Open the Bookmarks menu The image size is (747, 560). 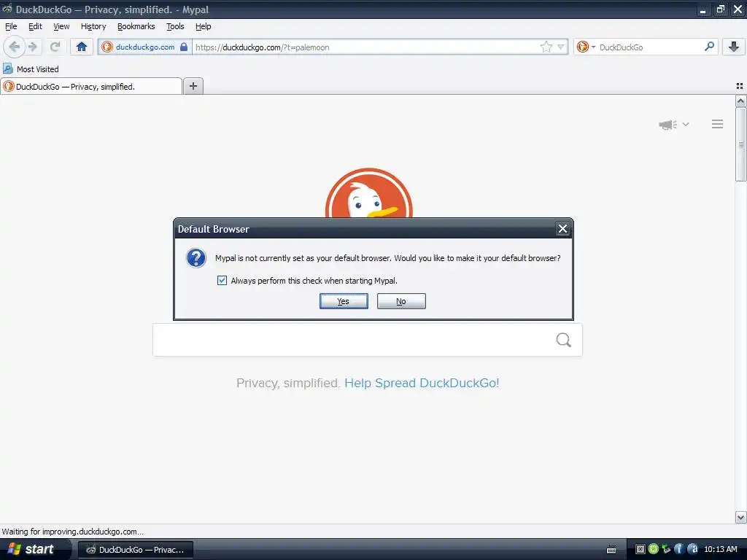pyautogui.click(x=136, y=26)
